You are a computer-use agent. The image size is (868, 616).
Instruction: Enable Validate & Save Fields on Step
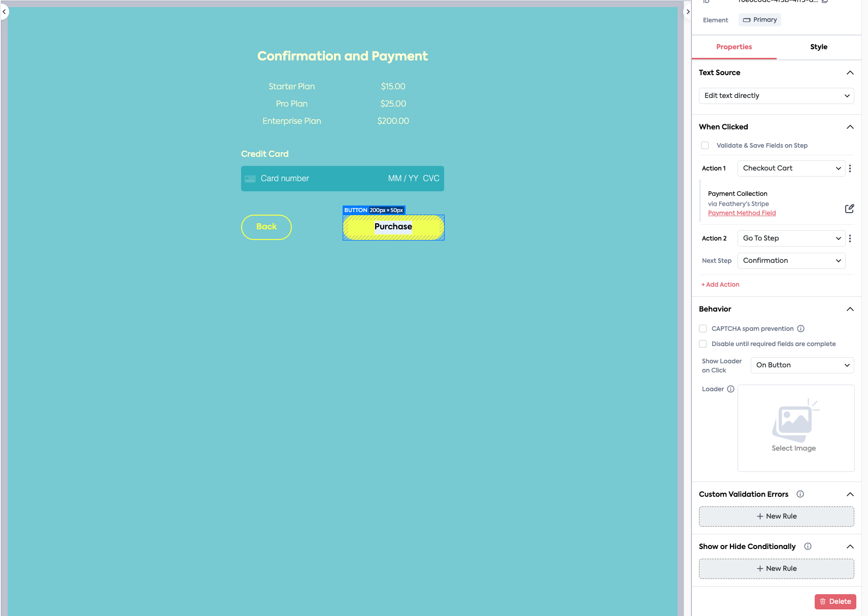705,146
